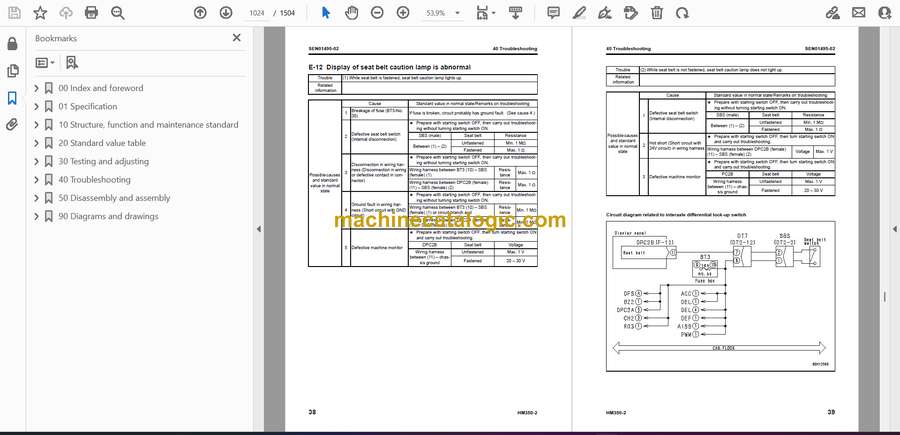Select the highlighter pen tool
The image size is (900, 435).
tap(579, 13)
